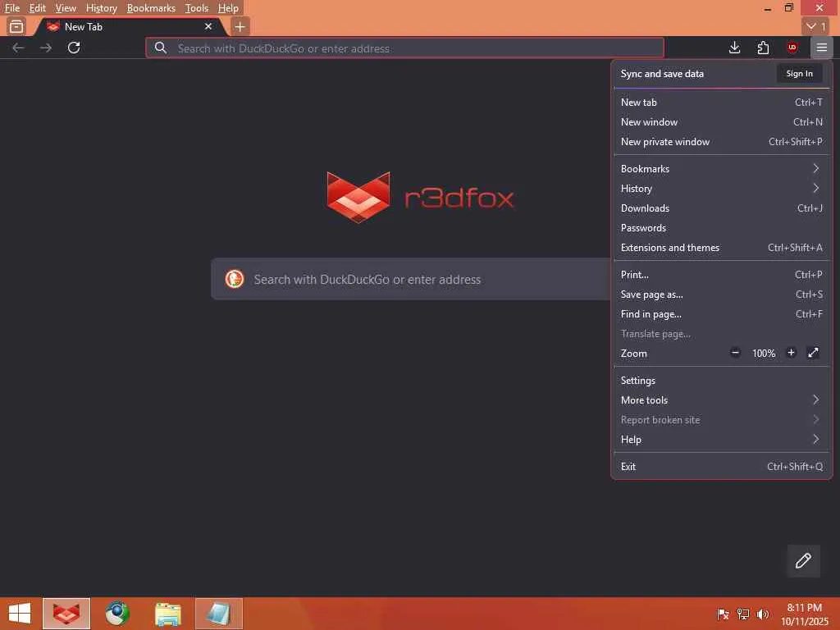Image resolution: width=840 pixels, height=630 pixels.
Task: Open the Extensions puzzle-piece icon
Action: [x=764, y=48]
